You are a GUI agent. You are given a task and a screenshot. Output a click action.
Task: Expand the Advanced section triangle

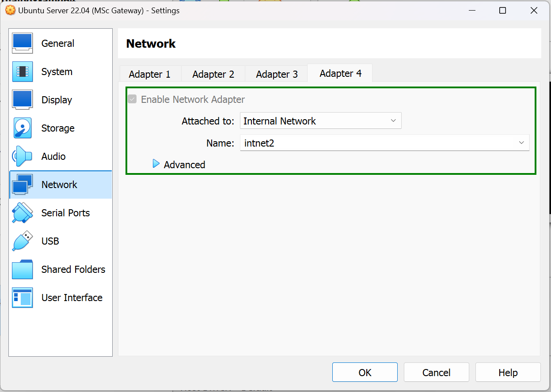pos(156,164)
